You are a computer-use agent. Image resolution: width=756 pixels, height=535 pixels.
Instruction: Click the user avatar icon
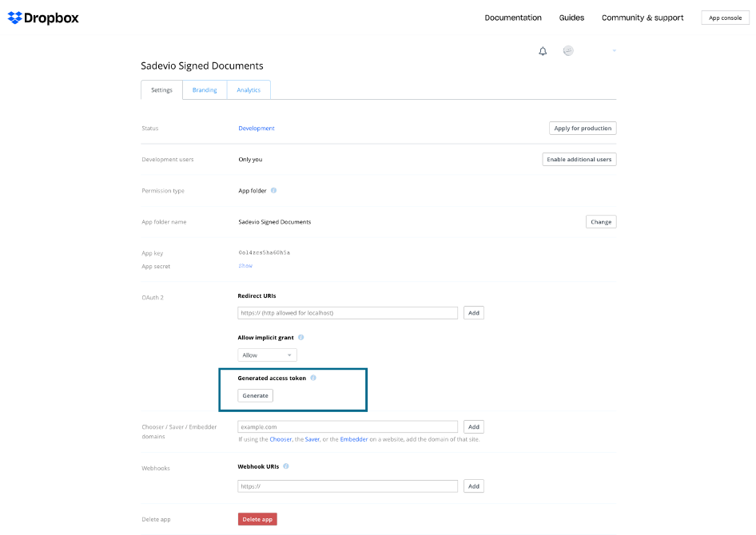tap(568, 50)
